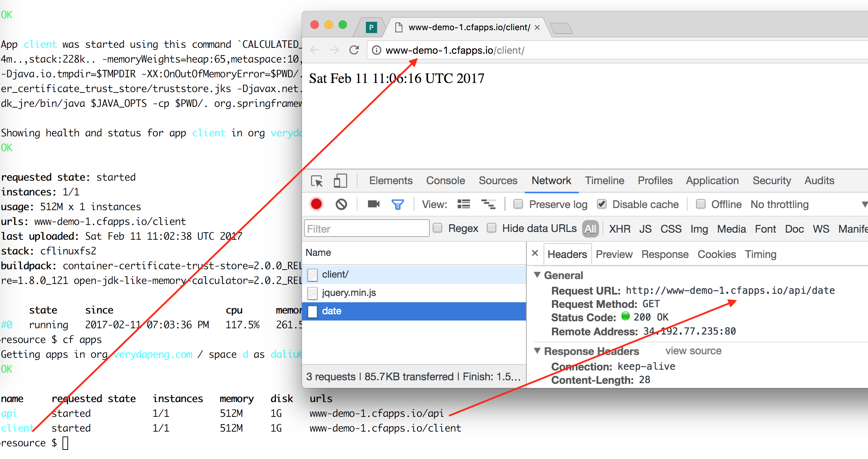868x459 pixels.
Task: Open the Response tab in request details
Action: 665,254
